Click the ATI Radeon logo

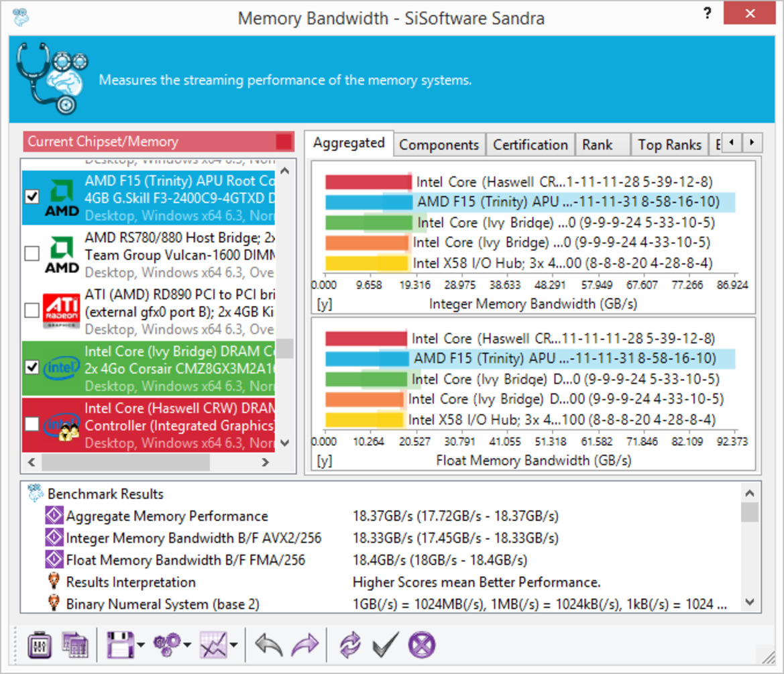62,311
